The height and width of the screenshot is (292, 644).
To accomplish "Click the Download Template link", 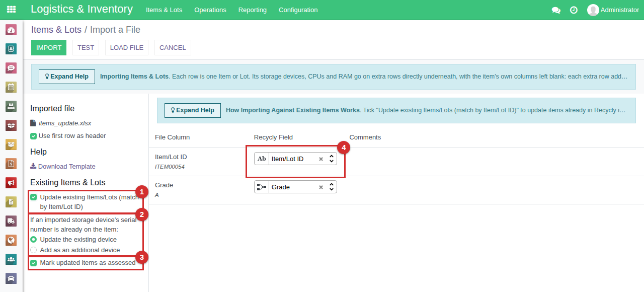I will [66, 167].
